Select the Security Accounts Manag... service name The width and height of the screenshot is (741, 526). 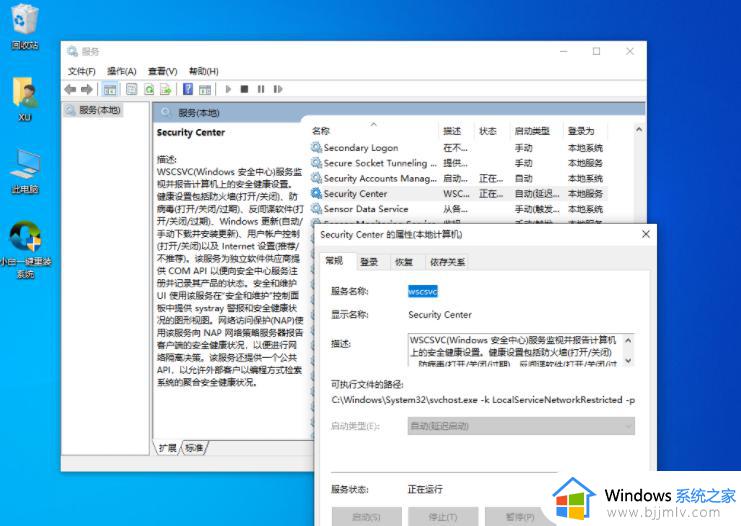point(380,178)
